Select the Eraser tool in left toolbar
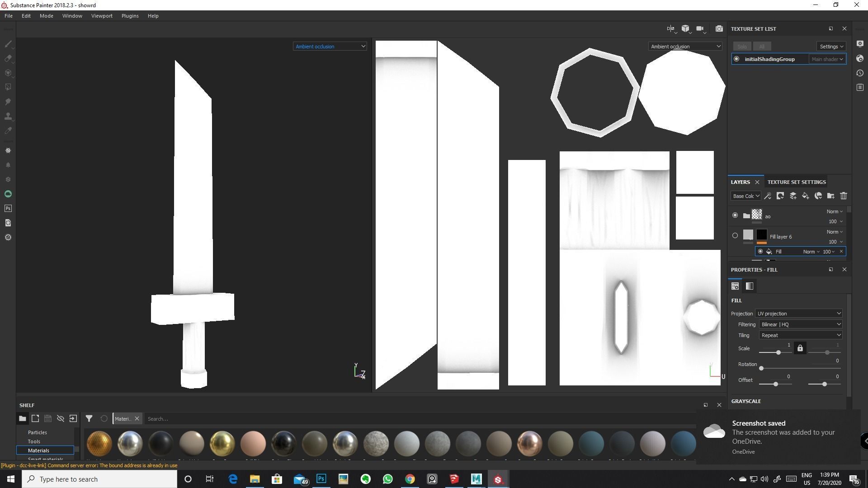The height and width of the screenshot is (488, 868). [8, 59]
